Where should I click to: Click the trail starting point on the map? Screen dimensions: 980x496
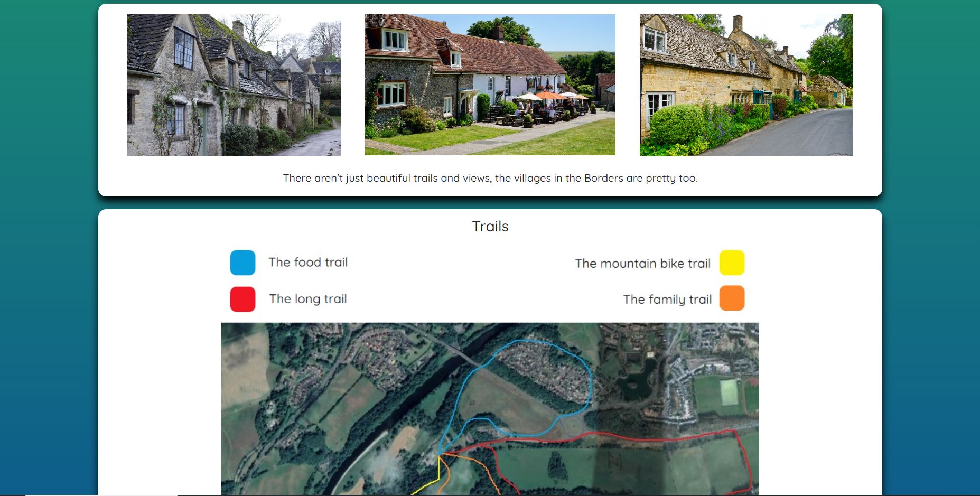click(440, 453)
